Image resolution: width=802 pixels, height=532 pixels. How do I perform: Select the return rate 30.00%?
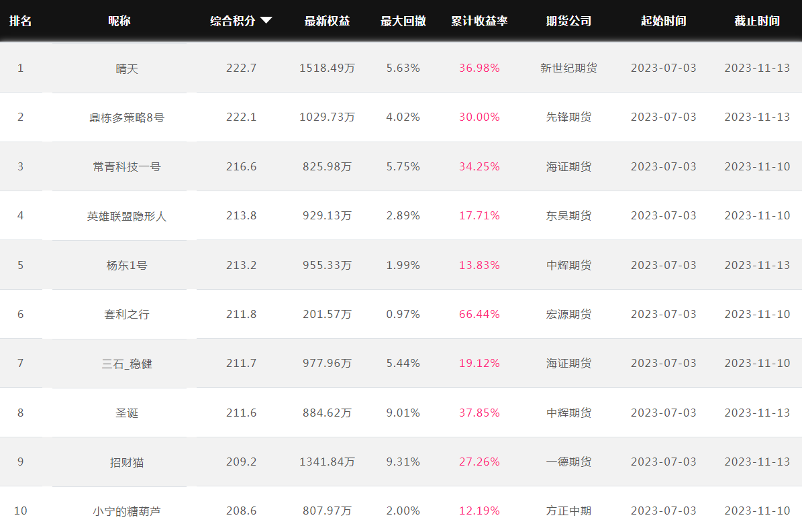479,117
